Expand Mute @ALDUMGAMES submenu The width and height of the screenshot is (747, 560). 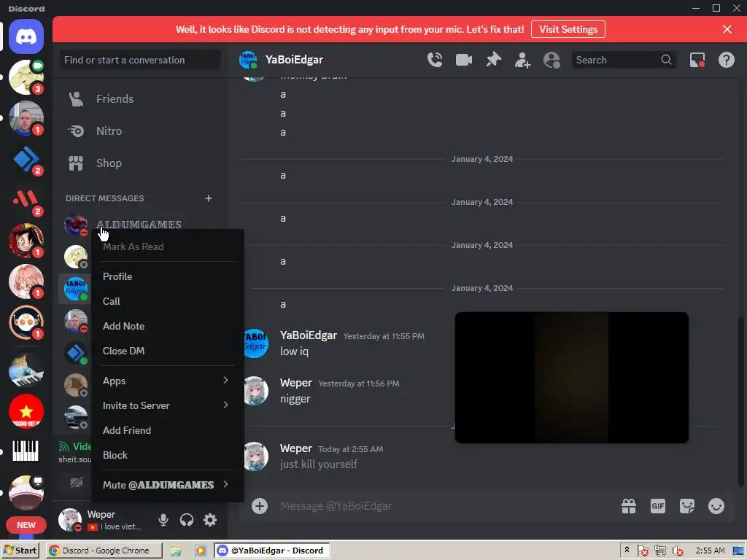(168, 485)
